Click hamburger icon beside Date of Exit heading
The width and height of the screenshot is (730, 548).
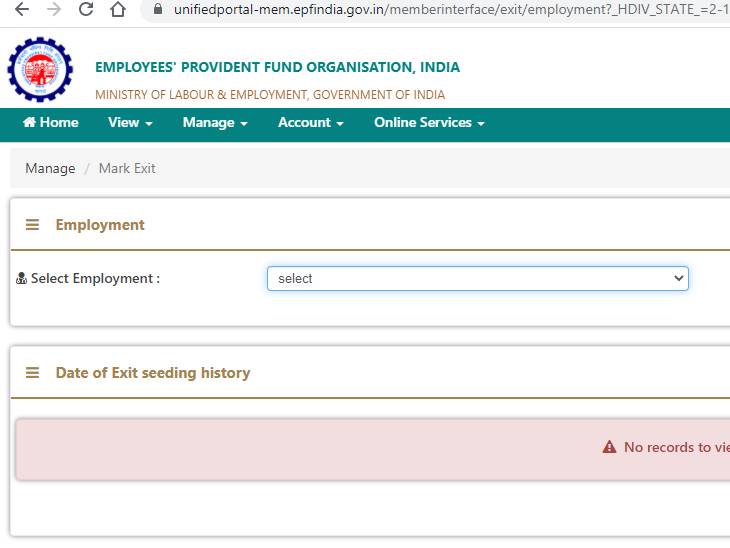[x=32, y=372]
